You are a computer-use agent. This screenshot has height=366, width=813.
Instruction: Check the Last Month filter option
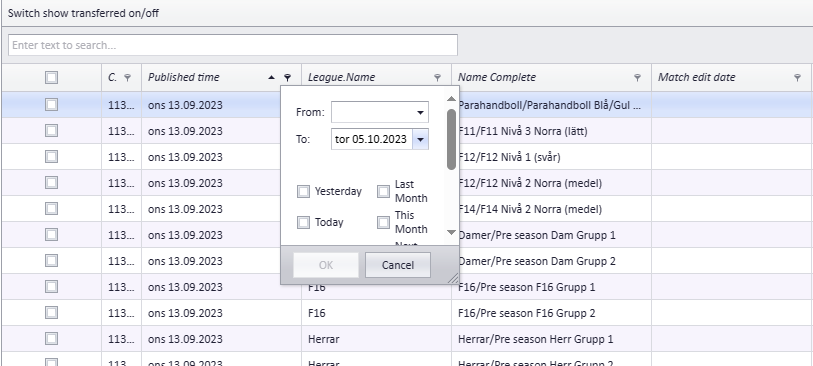coord(383,192)
